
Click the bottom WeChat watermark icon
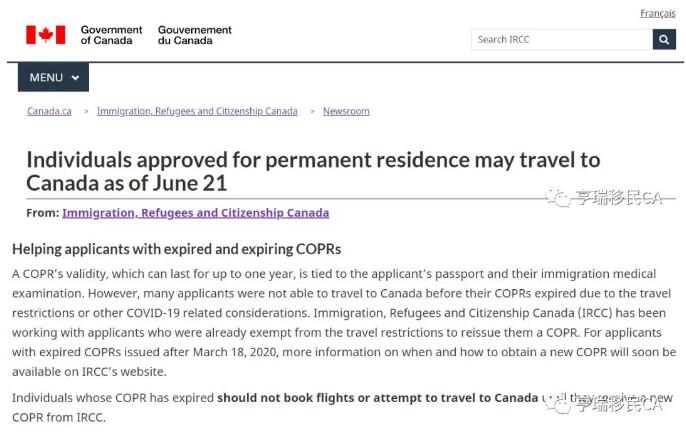tap(557, 405)
